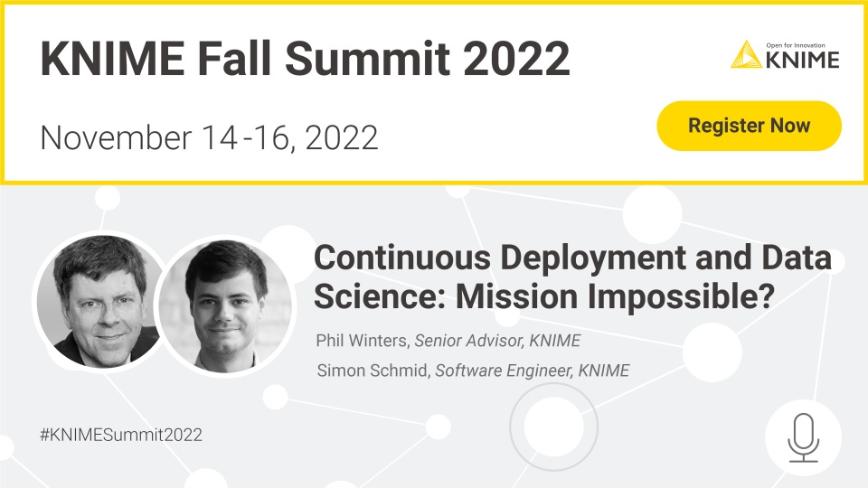
Task: Click the small white node below Simon's photo
Action: (275, 397)
